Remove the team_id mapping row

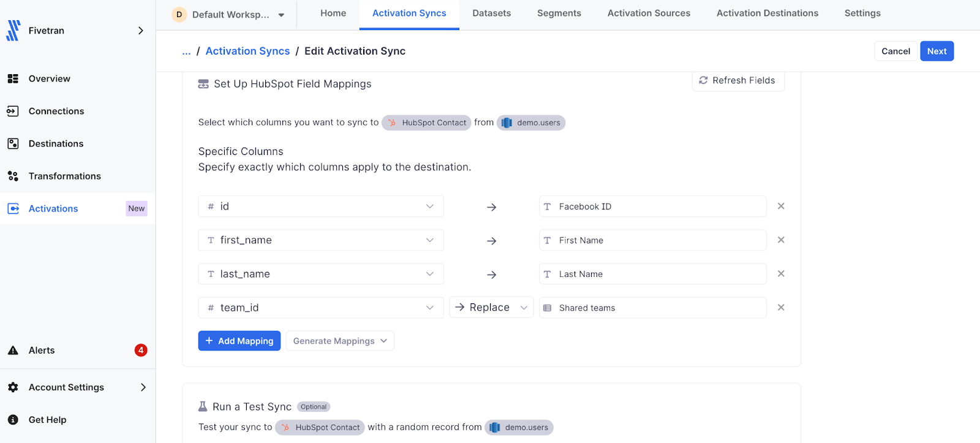tap(781, 308)
